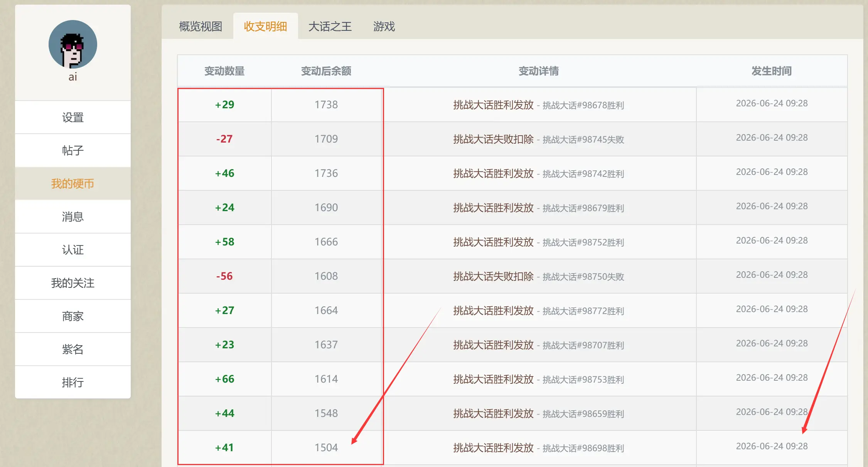Go to 认证 sidebar item
Viewport: 868px width, 467px height.
coord(73,250)
